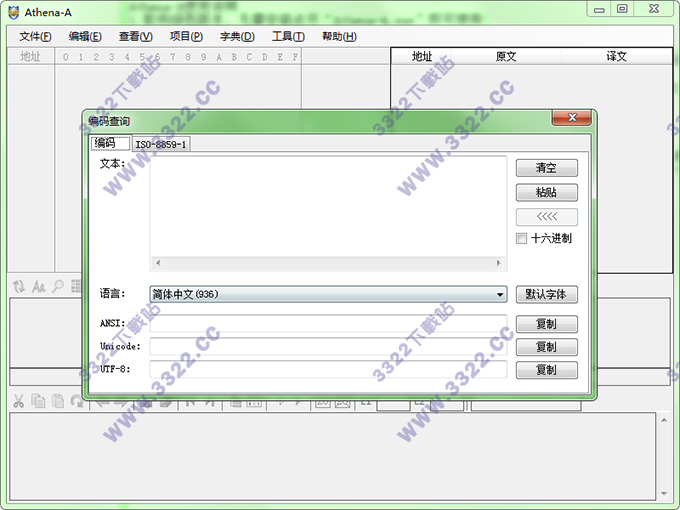Click the magnifier search icon
Screen dimensions: 680x510
coord(58,286)
